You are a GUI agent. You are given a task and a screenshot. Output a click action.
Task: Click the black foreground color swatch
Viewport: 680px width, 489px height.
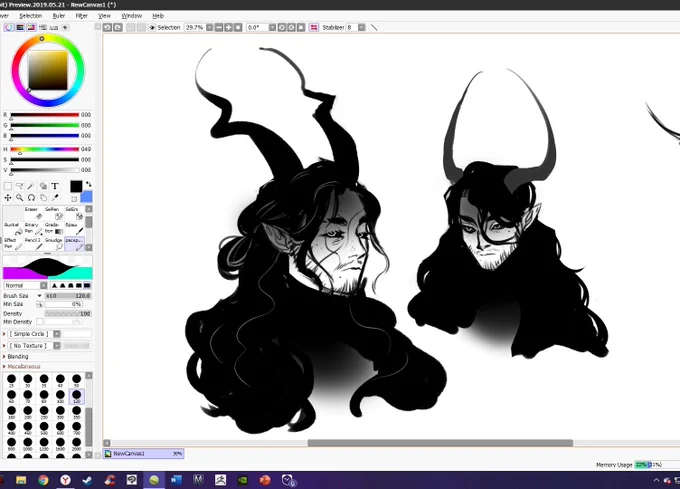76,186
